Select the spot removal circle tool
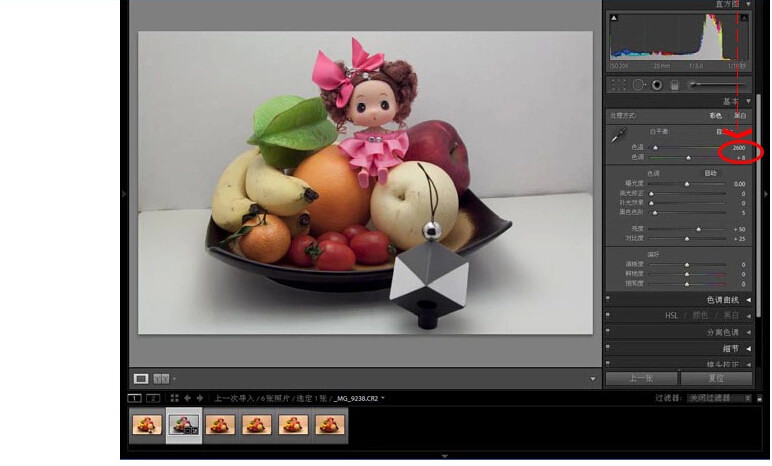This screenshot has width=772, height=466. [x=639, y=85]
